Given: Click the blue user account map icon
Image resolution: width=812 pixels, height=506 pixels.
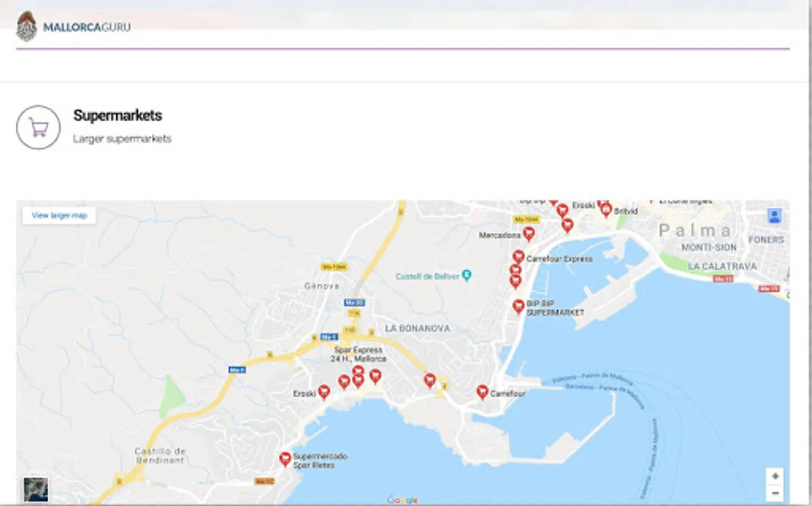Looking at the screenshot, I should tap(774, 216).
